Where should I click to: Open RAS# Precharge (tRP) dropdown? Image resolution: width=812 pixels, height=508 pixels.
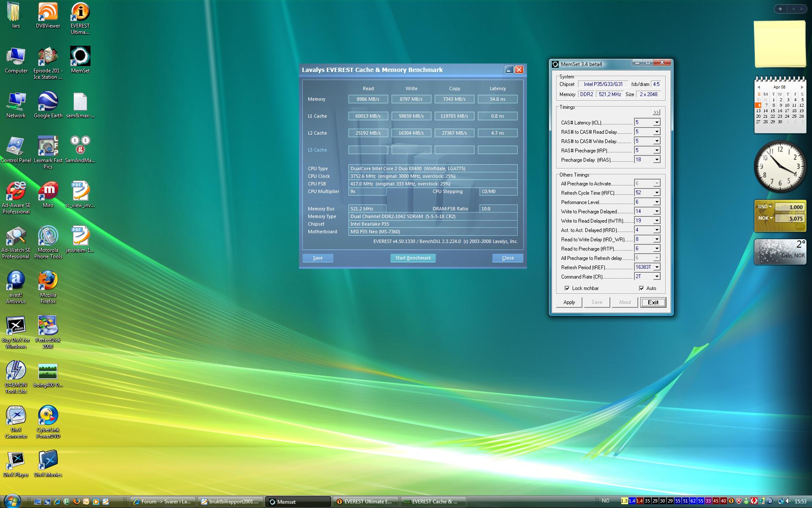(657, 150)
